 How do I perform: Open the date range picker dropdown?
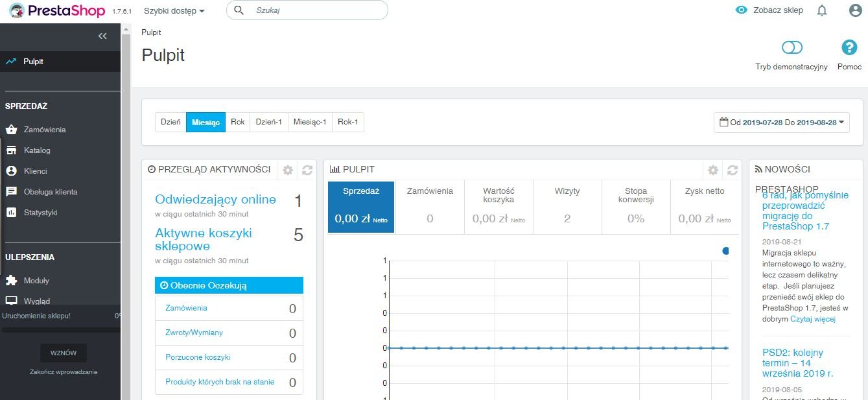point(782,122)
